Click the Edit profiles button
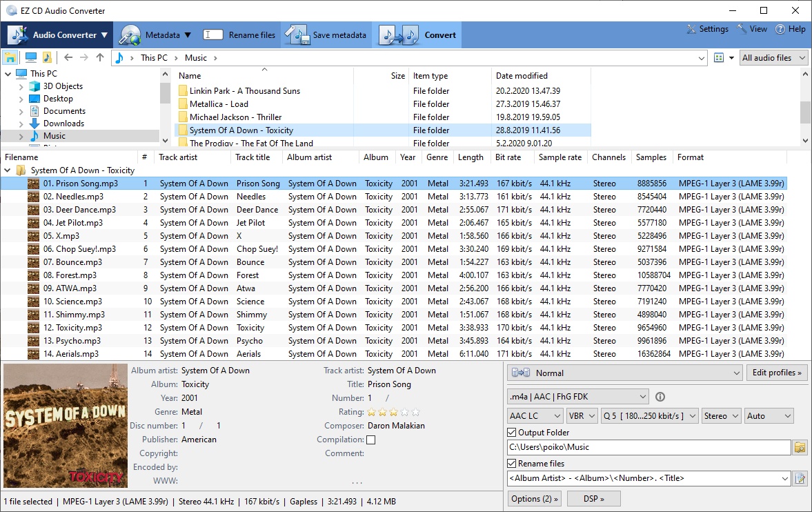The height and width of the screenshot is (512, 812). click(776, 372)
